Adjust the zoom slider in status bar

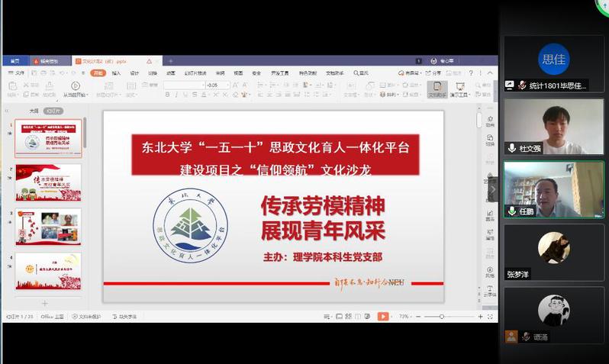(x=441, y=316)
